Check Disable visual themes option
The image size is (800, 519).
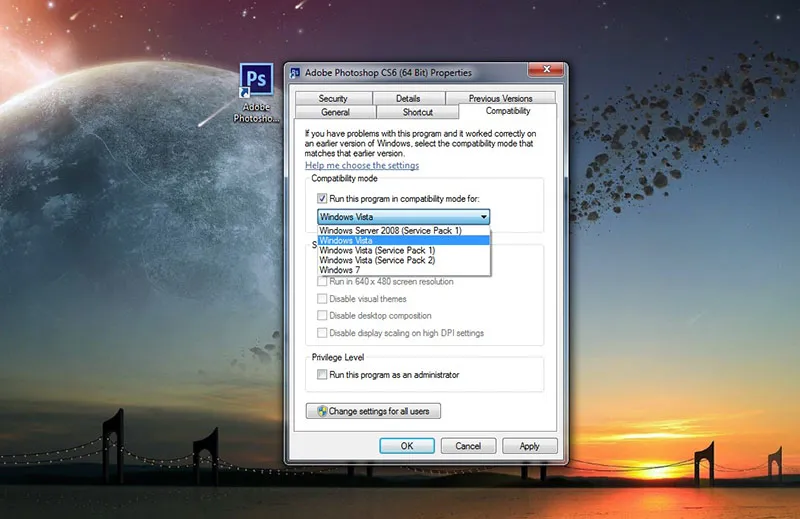point(322,299)
